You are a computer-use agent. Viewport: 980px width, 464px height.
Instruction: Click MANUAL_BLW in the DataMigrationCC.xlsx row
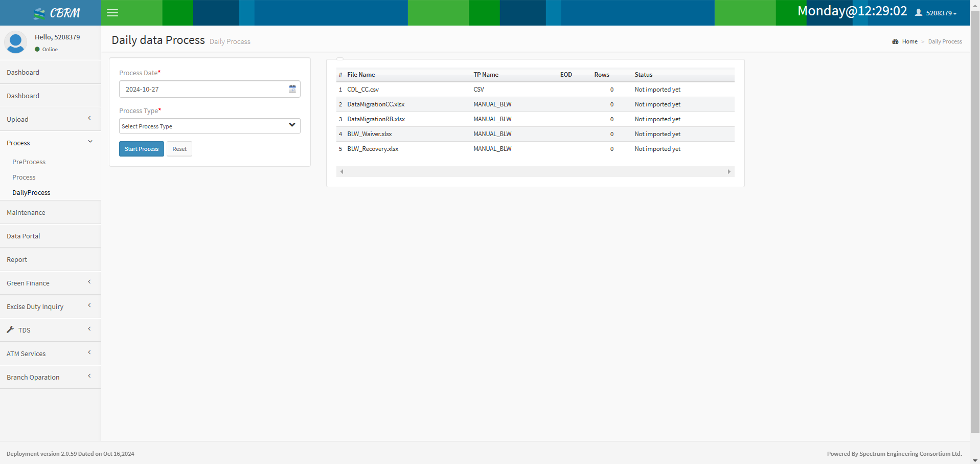[x=492, y=104]
